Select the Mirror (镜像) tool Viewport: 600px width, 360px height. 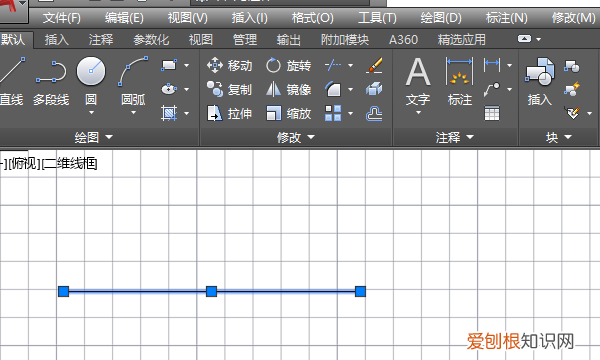(289, 90)
